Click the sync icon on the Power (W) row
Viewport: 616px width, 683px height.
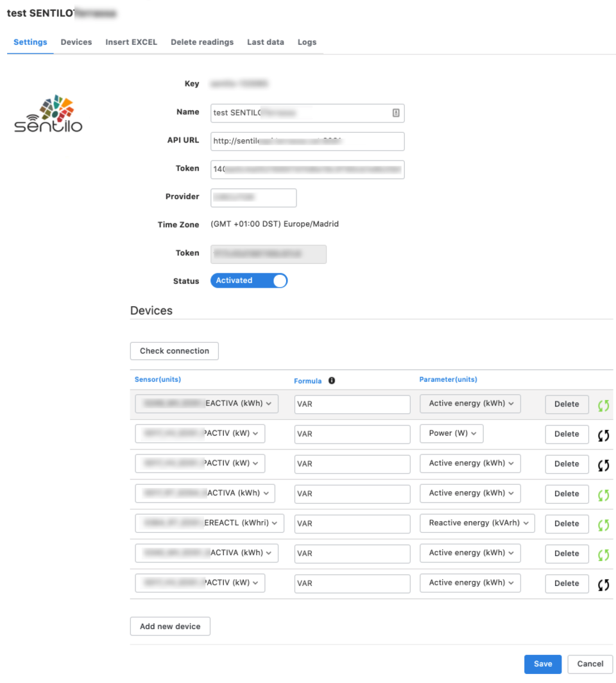tap(603, 435)
